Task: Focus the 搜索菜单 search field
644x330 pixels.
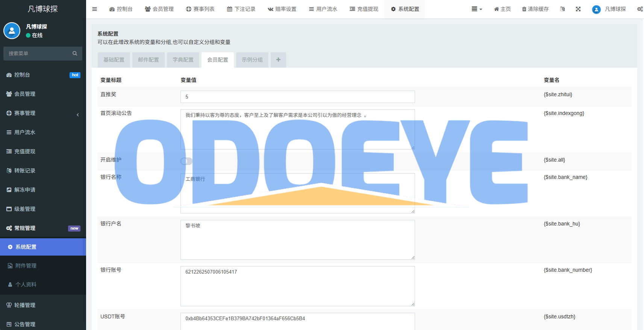Action: 38,53
